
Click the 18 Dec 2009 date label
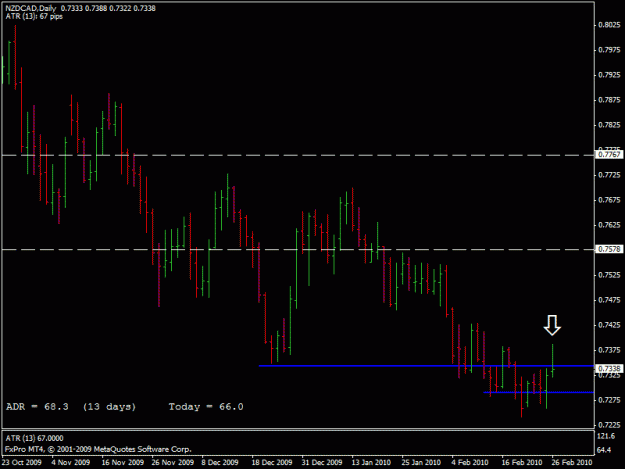271,462
